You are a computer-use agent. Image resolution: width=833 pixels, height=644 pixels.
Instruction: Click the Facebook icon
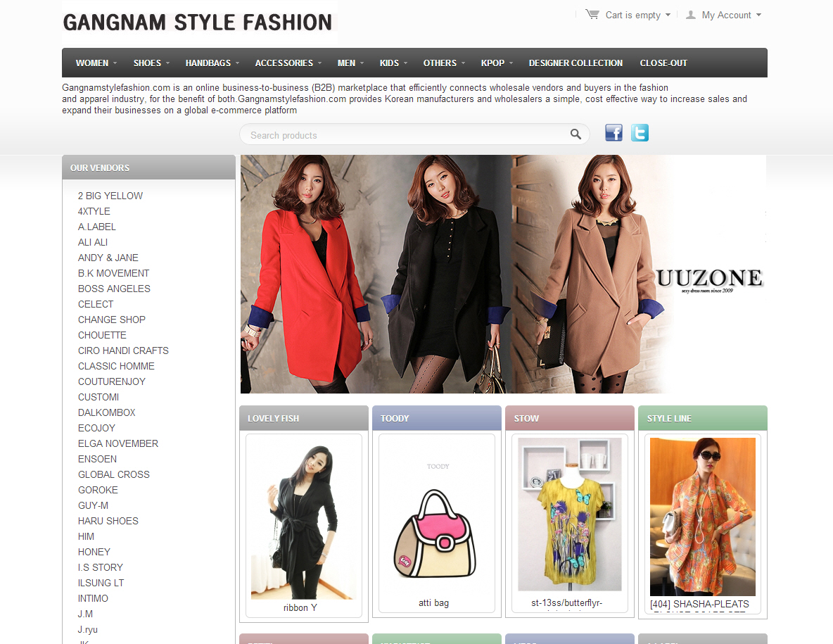[x=613, y=133]
